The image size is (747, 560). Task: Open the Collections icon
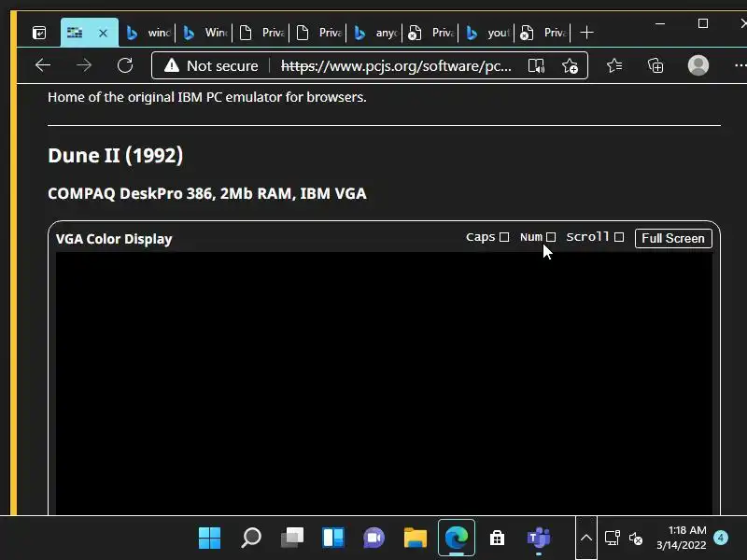[x=655, y=65]
